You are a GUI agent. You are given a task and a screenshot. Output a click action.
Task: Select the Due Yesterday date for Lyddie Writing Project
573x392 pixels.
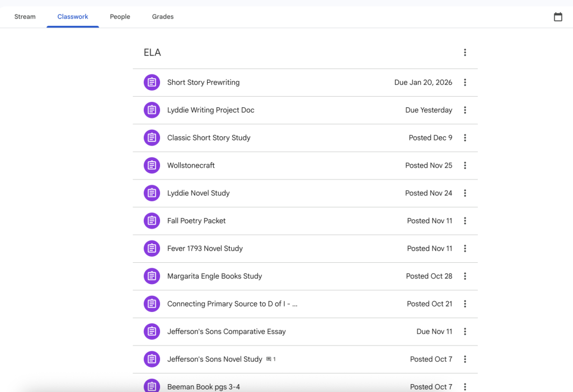[429, 110]
